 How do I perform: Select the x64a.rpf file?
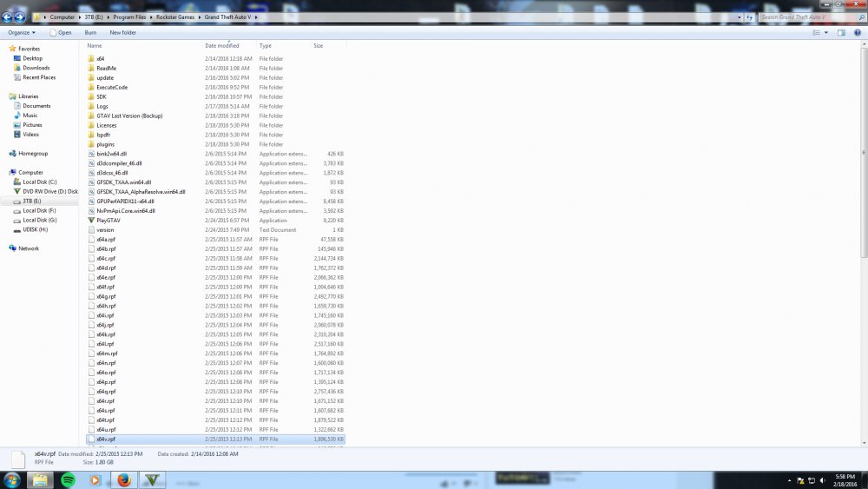click(x=106, y=239)
